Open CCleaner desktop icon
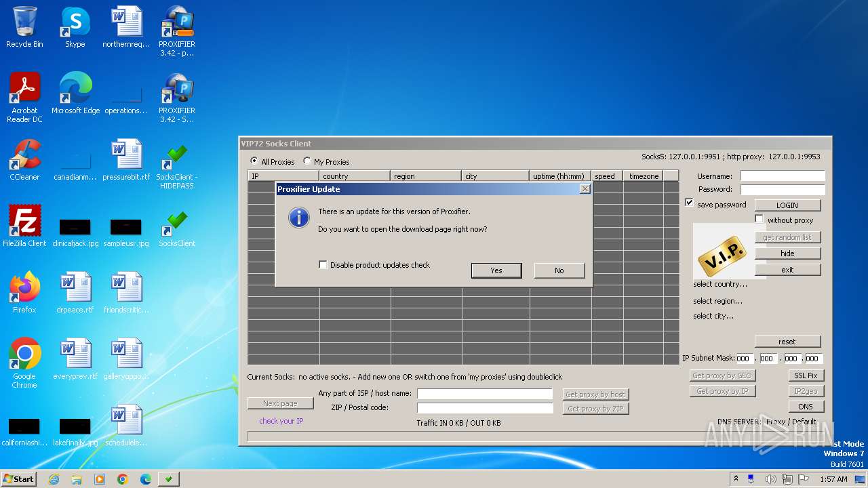Image resolution: width=868 pixels, height=488 pixels. [x=24, y=160]
